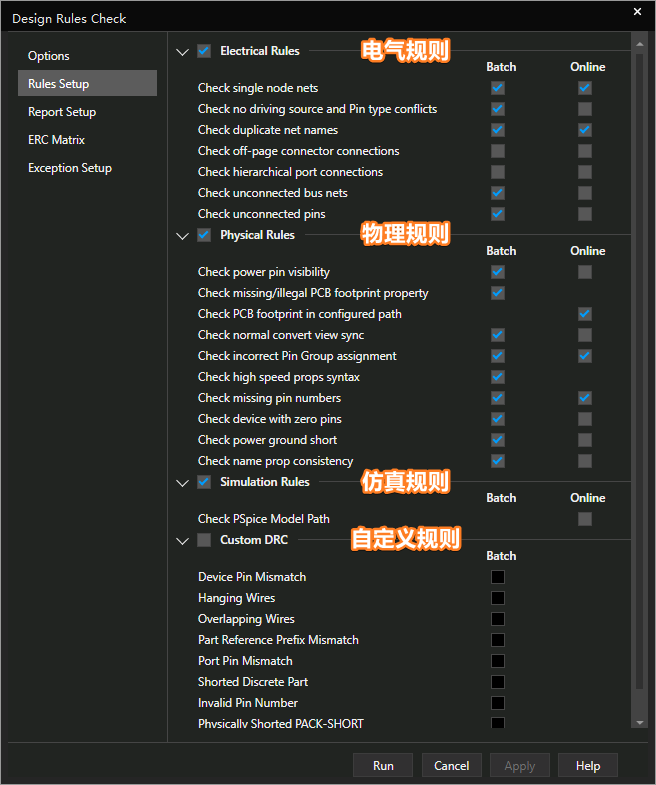The image size is (656, 785).
Task: Switch to Report Setup page
Action: pyautogui.click(x=62, y=112)
